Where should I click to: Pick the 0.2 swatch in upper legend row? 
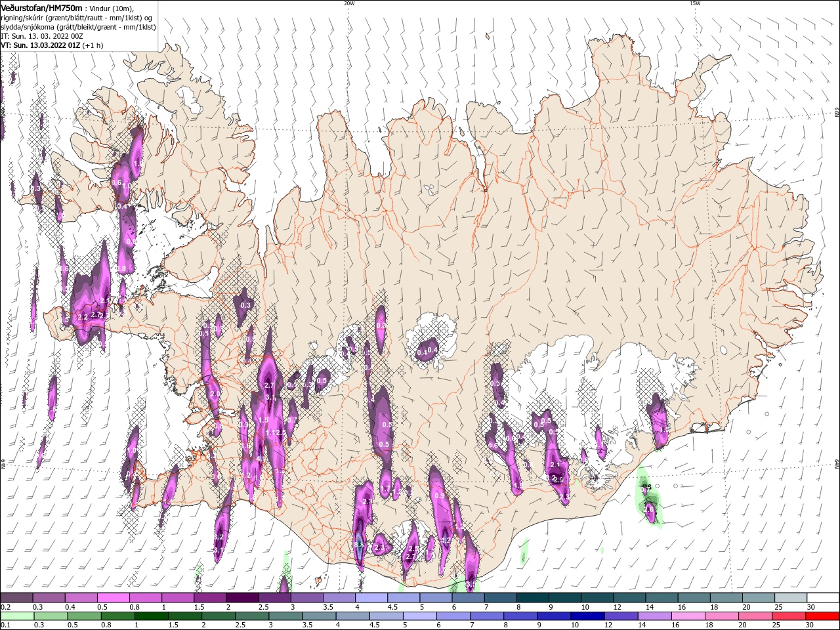[16, 598]
